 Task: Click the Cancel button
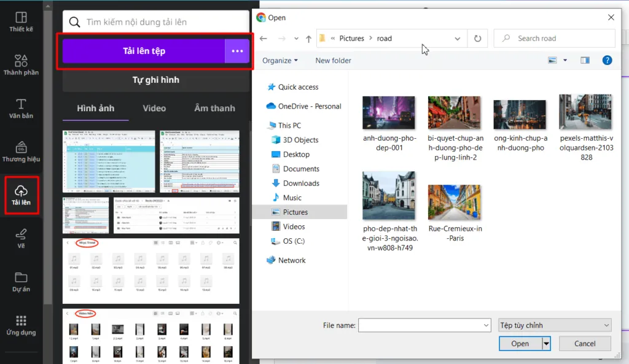click(585, 344)
